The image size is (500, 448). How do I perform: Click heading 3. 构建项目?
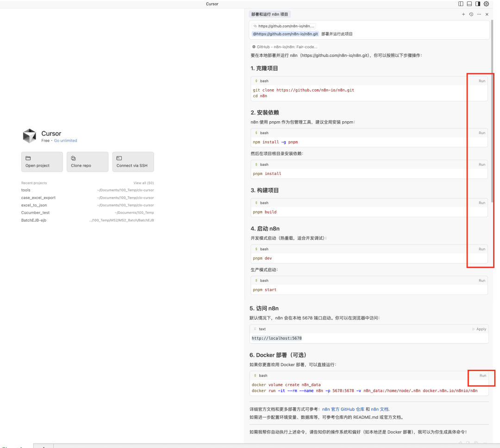[265, 190]
